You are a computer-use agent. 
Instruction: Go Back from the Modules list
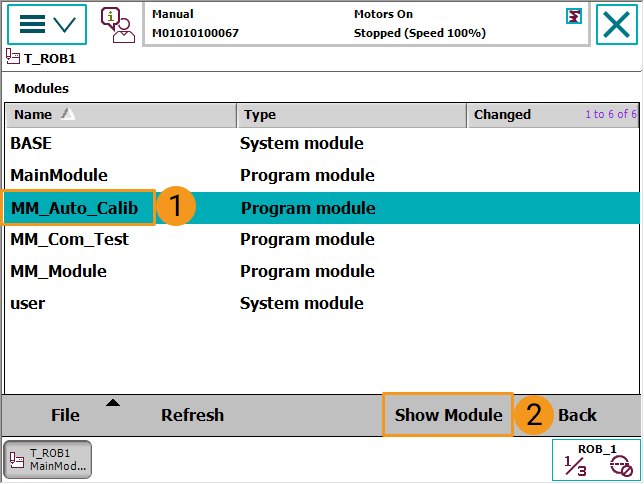tap(577, 415)
